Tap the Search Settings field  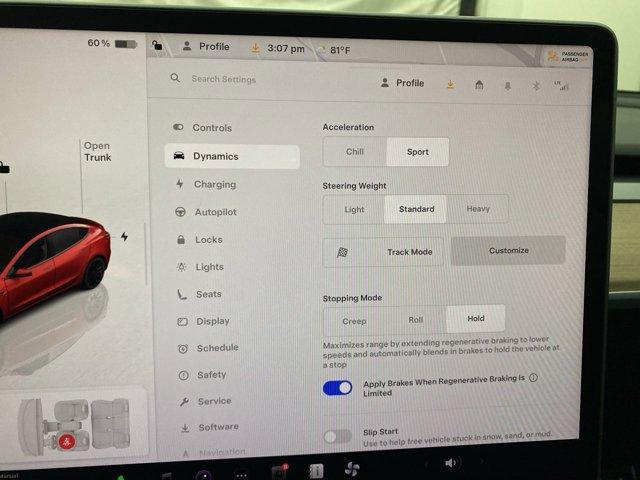coord(224,79)
